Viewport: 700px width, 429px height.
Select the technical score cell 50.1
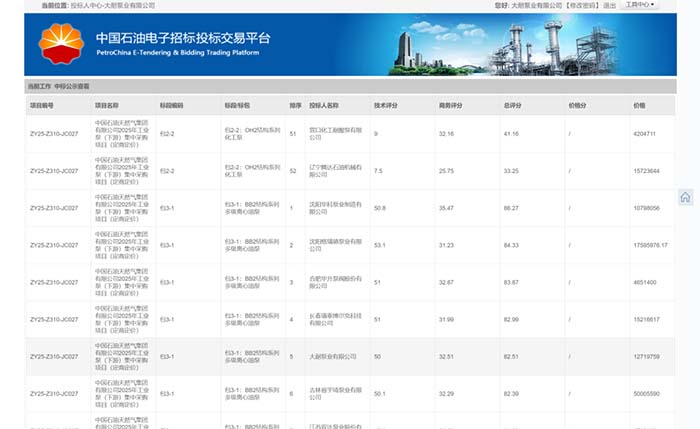point(380,393)
